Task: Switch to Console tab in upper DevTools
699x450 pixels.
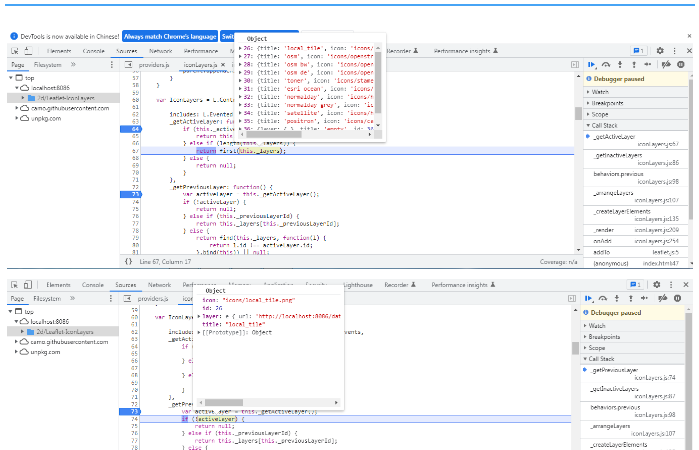Action: coord(93,50)
